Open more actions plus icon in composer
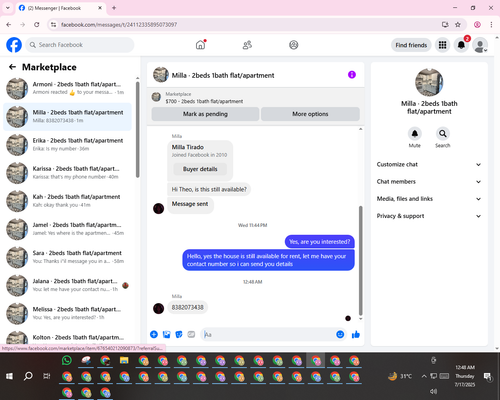 154,334
